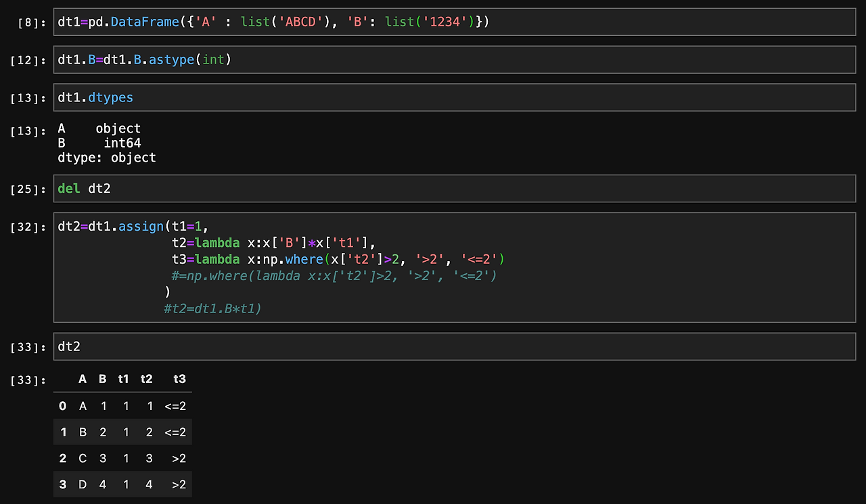
Task: Click the dt2 display code cell
Action: [455, 346]
